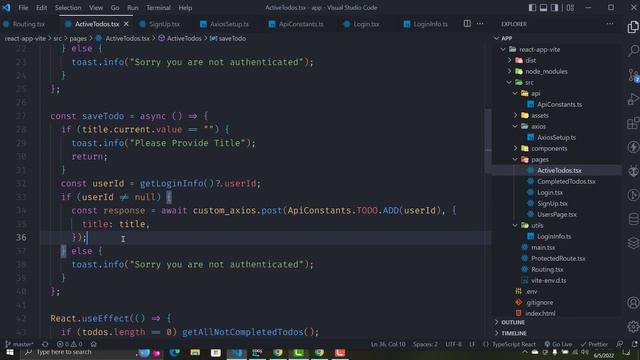Open the database icon in activity bar
640x360 pixels.
(633, 219)
